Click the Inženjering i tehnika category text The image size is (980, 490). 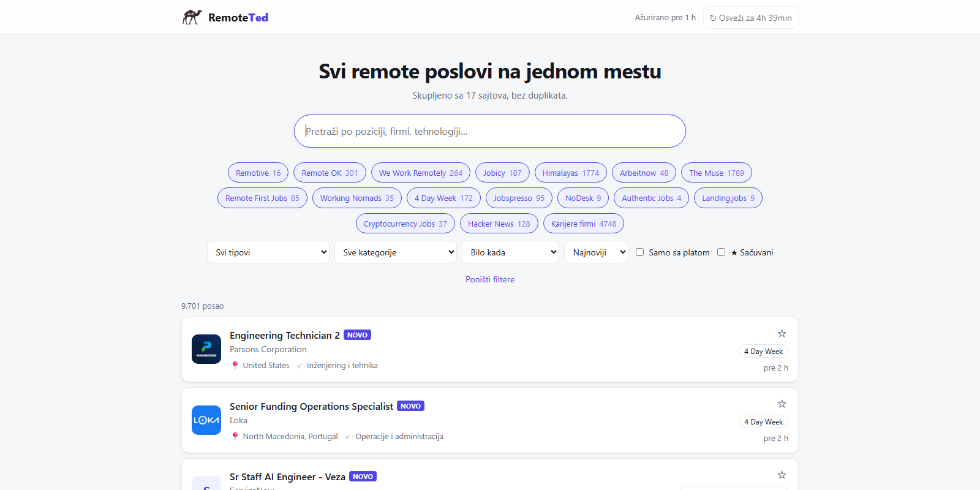tap(342, 366)
